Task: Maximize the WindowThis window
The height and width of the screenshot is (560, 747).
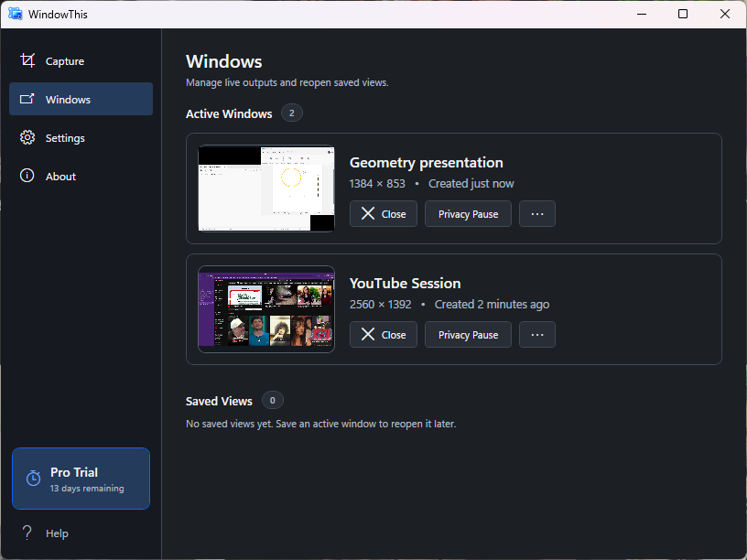Action: point(683,14)
